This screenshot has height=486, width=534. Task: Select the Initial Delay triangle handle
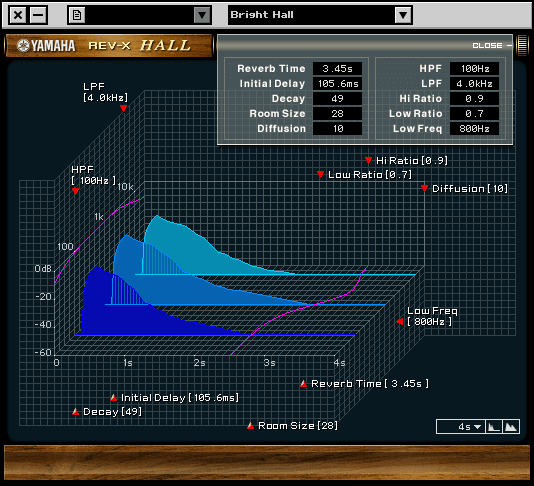114,397
